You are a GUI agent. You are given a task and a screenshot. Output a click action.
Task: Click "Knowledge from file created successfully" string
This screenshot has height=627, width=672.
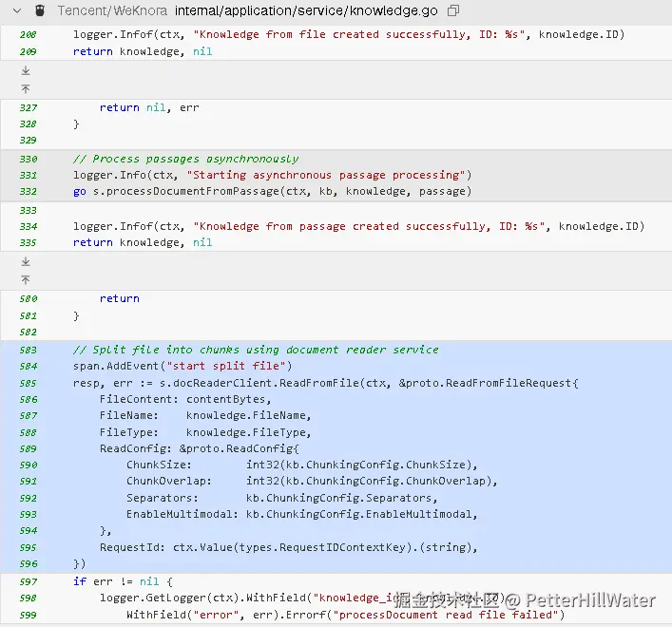coord(359,35)
